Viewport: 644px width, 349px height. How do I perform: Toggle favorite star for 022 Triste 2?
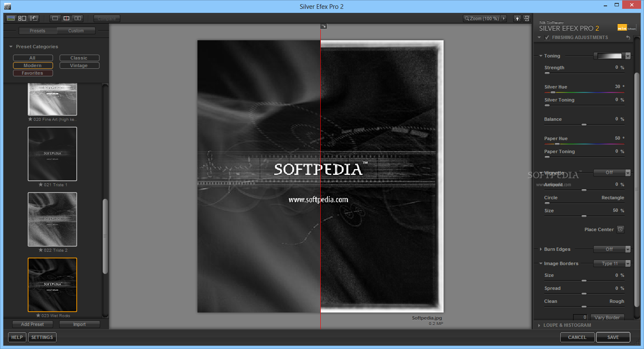[x=41, y=250]
